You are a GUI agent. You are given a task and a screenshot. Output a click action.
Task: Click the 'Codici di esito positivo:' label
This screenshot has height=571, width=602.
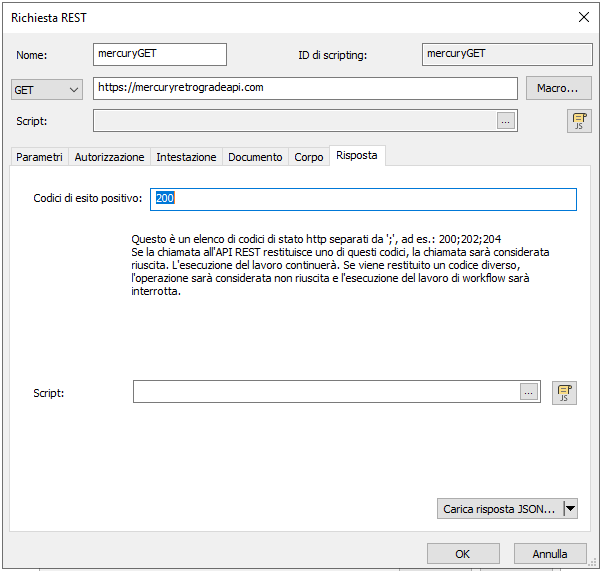click(88, 198)
